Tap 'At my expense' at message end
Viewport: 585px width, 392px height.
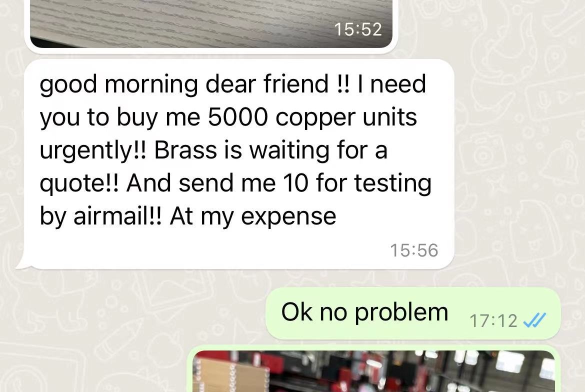tap(253, 216)
